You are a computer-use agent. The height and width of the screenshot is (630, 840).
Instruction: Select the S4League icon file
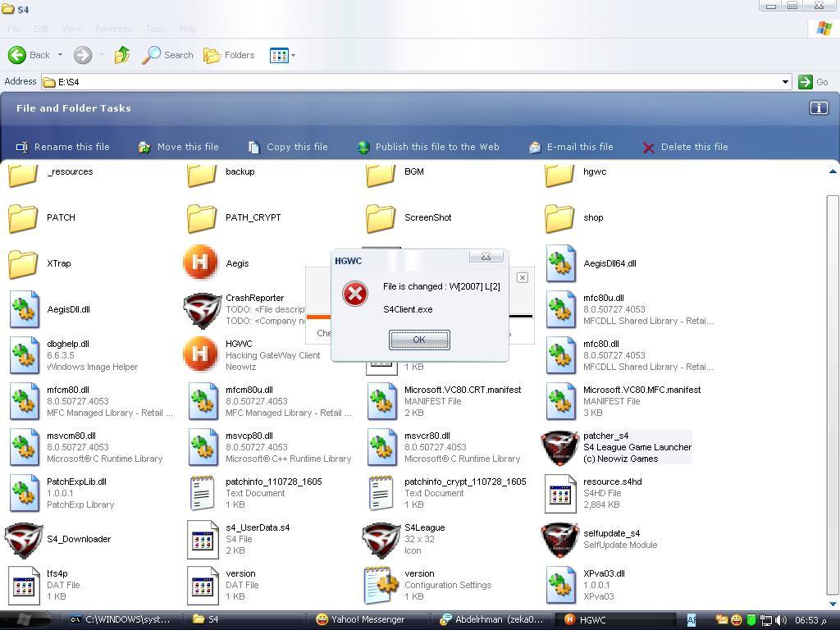coord(404,540)
